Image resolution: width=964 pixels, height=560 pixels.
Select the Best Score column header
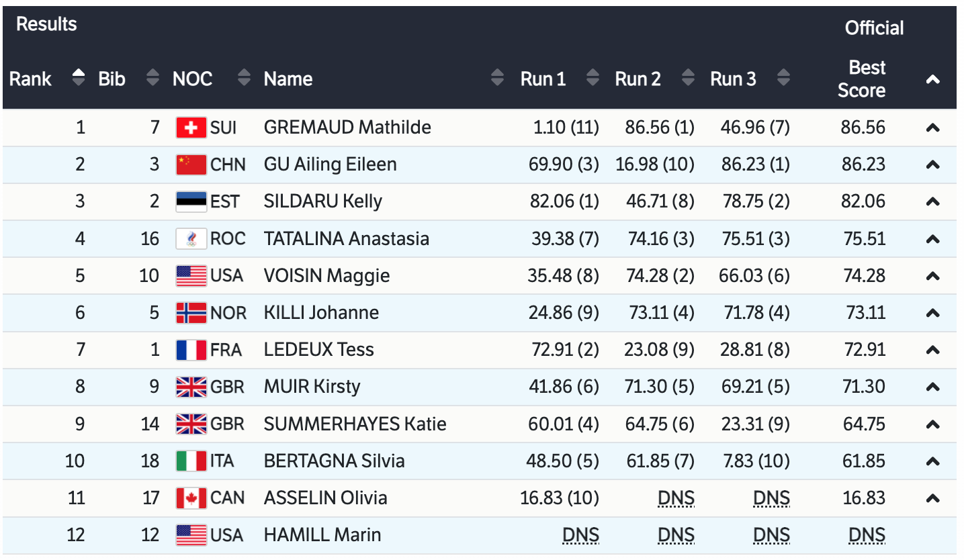pos(863,79)
